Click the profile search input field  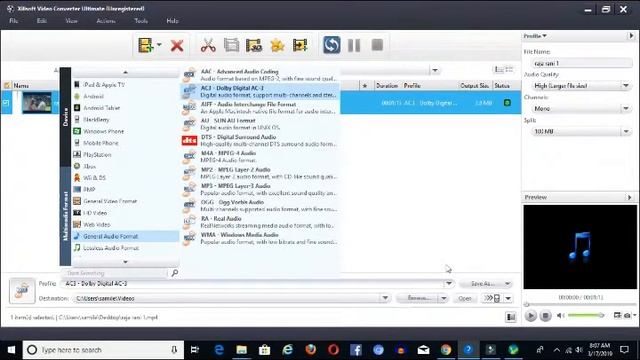click(x=115, y=273)
